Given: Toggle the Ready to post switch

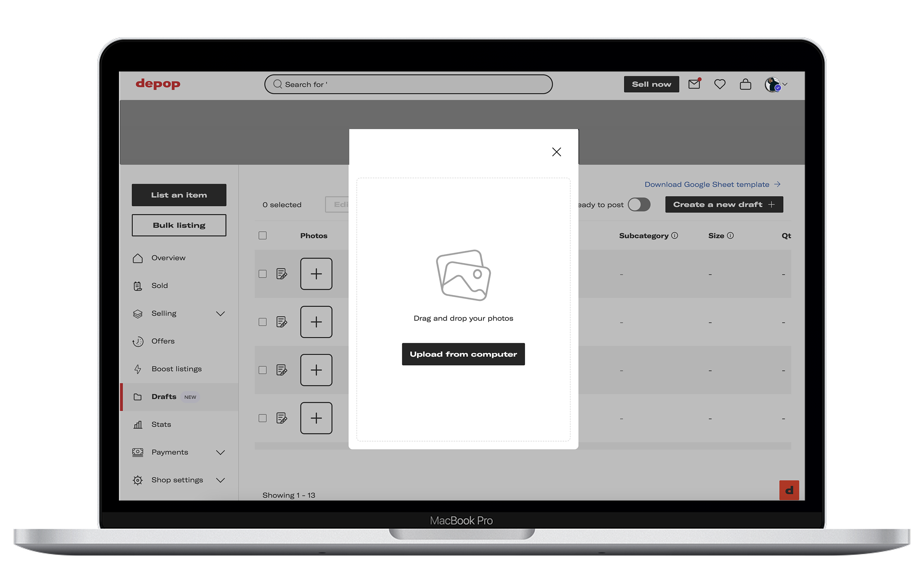Looking at the screenshot, I should 639,204.
